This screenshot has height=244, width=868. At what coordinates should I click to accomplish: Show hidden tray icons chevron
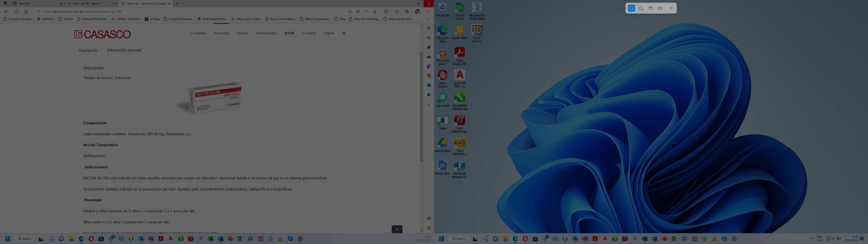tap(812, 239)
